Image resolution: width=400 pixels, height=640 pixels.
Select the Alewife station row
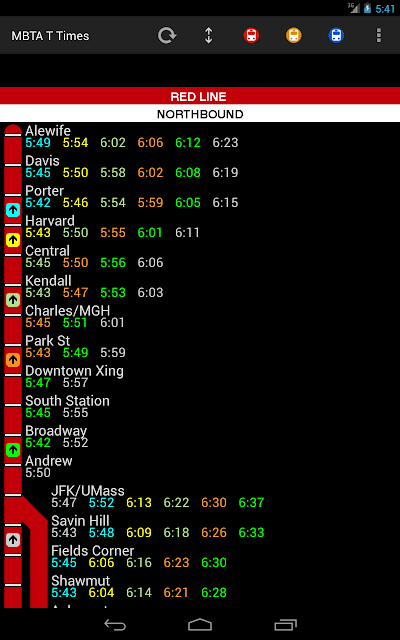click(200, 137)
